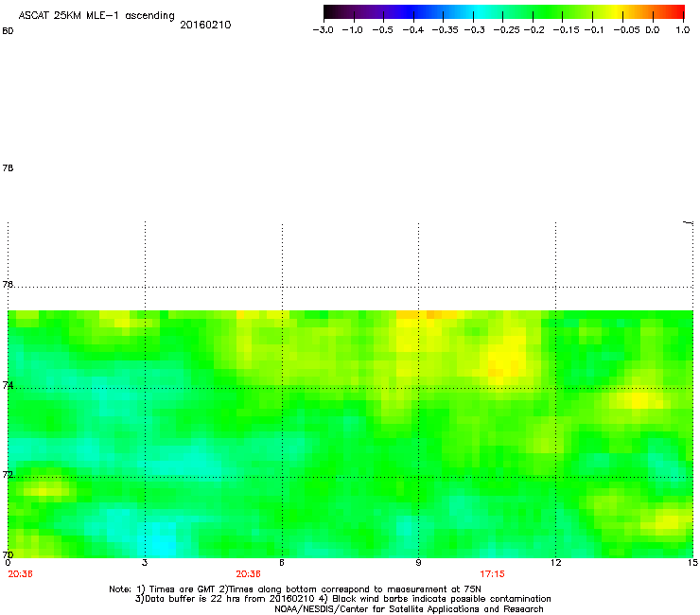Click the wind barb mark at the plot's right edge
Screen dimensions: 700x615
[x=689, y=222]
